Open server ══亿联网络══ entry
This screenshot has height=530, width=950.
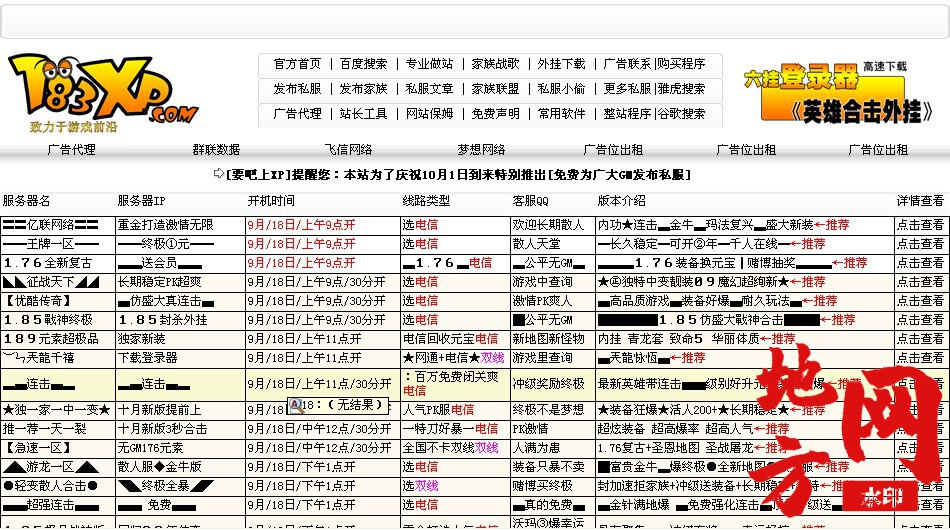tap(50, 225)
